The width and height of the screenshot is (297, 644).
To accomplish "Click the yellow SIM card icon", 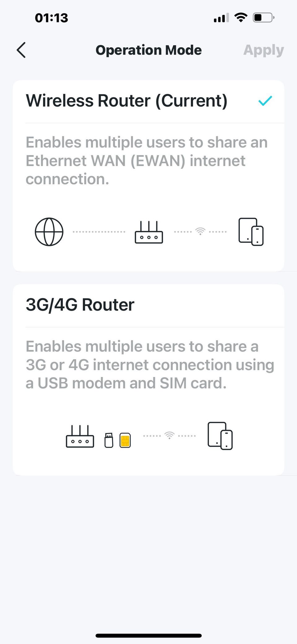I will tap(125, 440).
